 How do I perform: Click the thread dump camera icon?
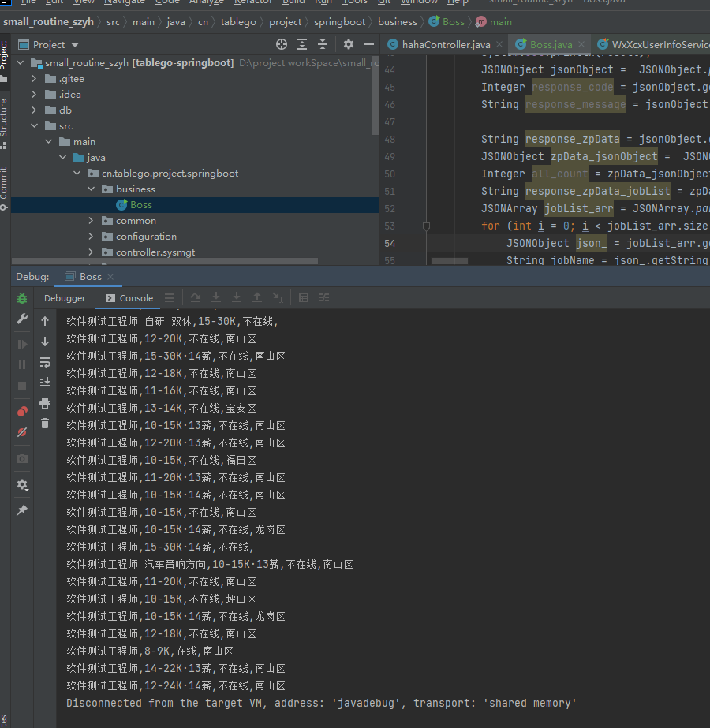coord(22,459)
